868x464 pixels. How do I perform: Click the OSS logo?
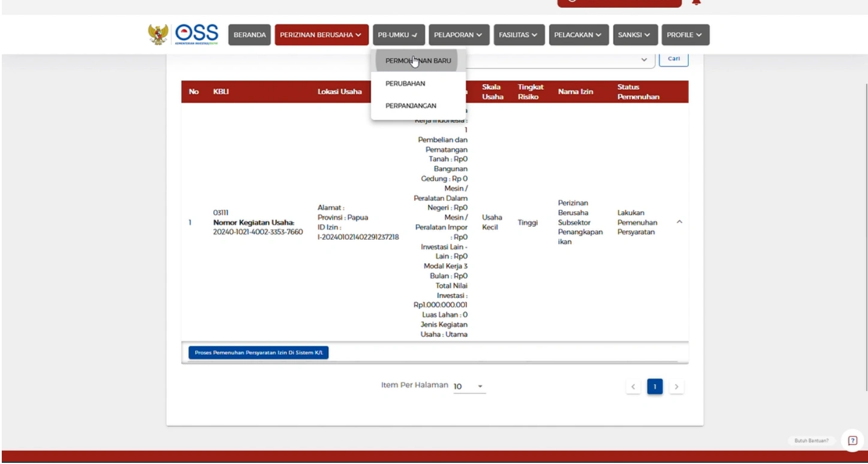tap(197, 34)
